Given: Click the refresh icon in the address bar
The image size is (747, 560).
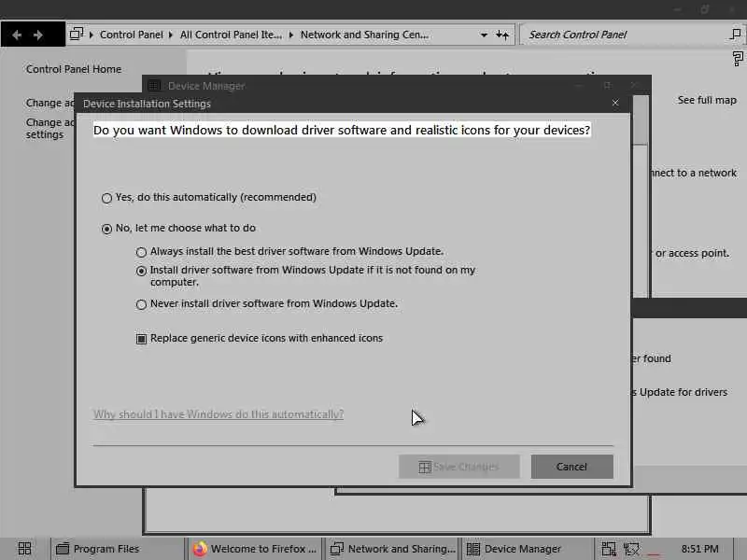Looking at the screenshot, I should (502, 35).
